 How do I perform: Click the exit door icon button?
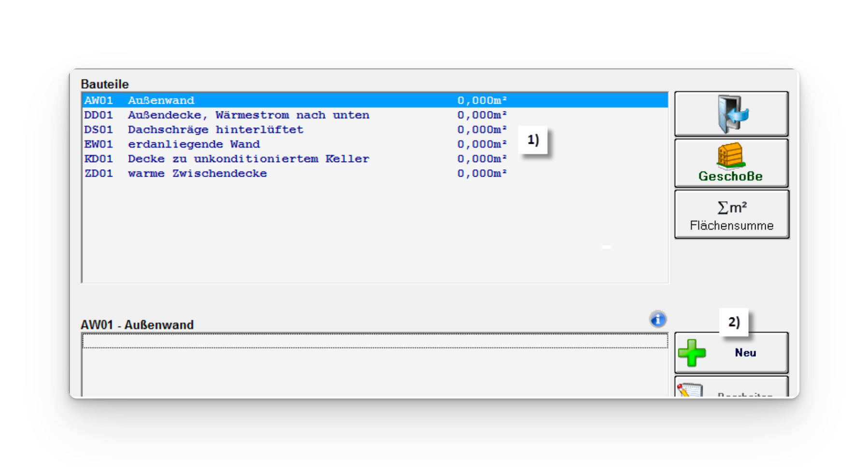click(731, 114)
